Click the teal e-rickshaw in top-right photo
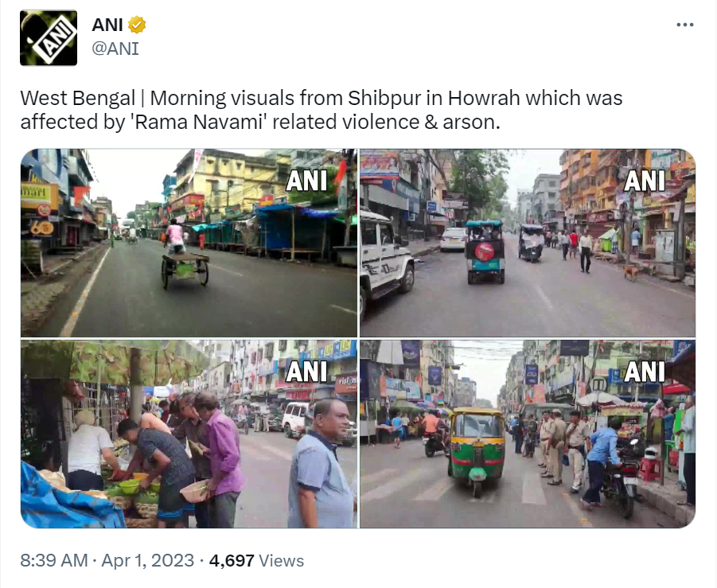 (485, 252)
